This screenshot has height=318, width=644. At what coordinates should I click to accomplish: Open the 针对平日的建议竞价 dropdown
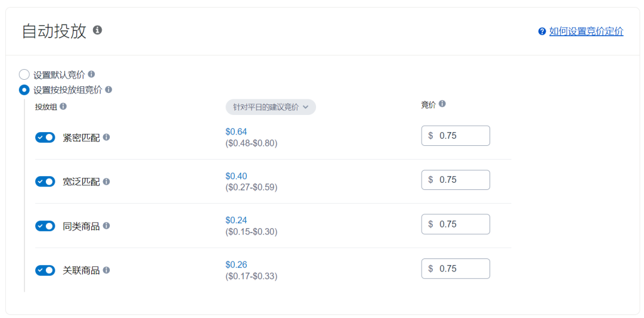point(271,107)
